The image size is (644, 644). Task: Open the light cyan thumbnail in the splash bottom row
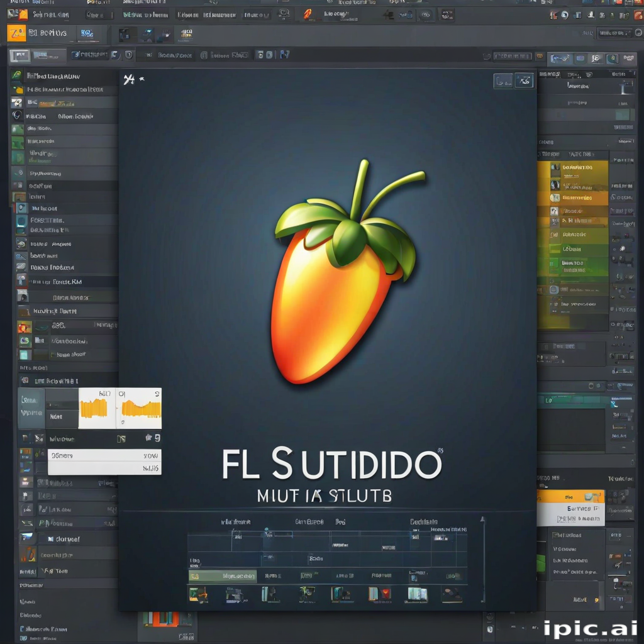click(418, 594)
